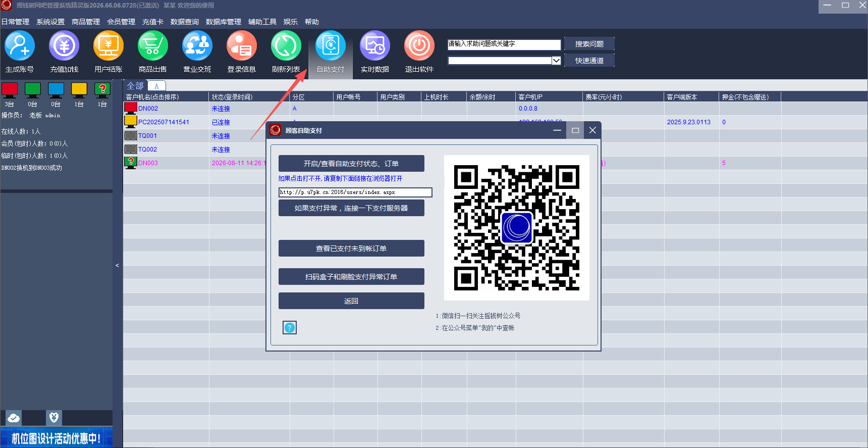Click the shield icon at the sidebar bottom
Image resolution: width=868 pixels, height=448 pixels.
54,418
